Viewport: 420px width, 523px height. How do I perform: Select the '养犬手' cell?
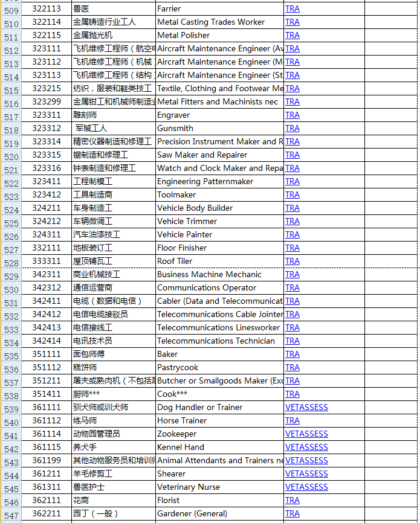[114, 448]
